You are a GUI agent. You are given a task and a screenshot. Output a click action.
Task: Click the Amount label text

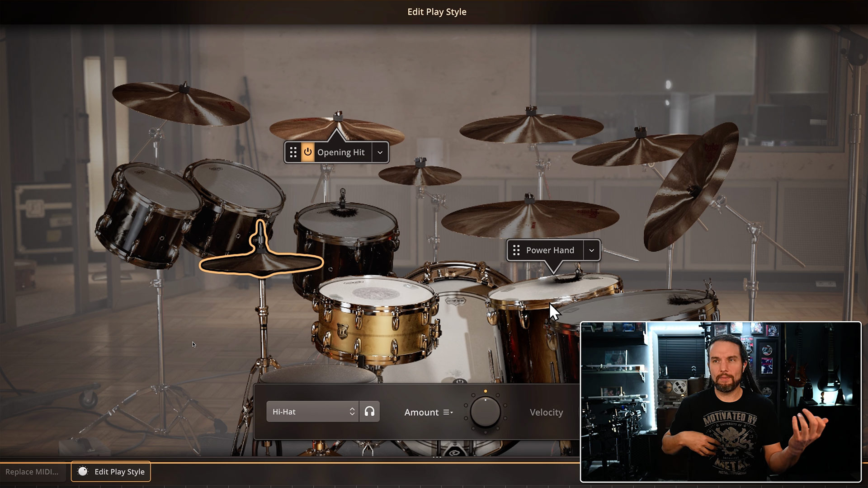coord(421,412)
